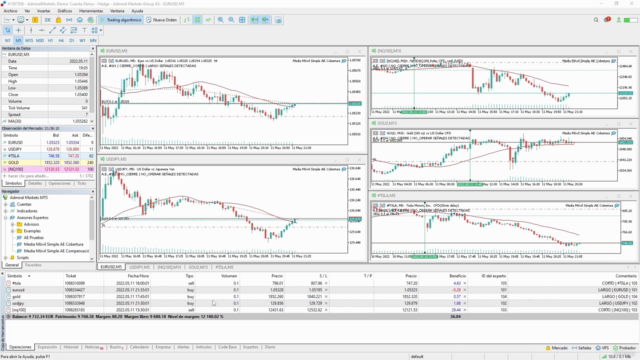
Task: Select the vertical line drawing tool
Action: [x=31, y=30]
